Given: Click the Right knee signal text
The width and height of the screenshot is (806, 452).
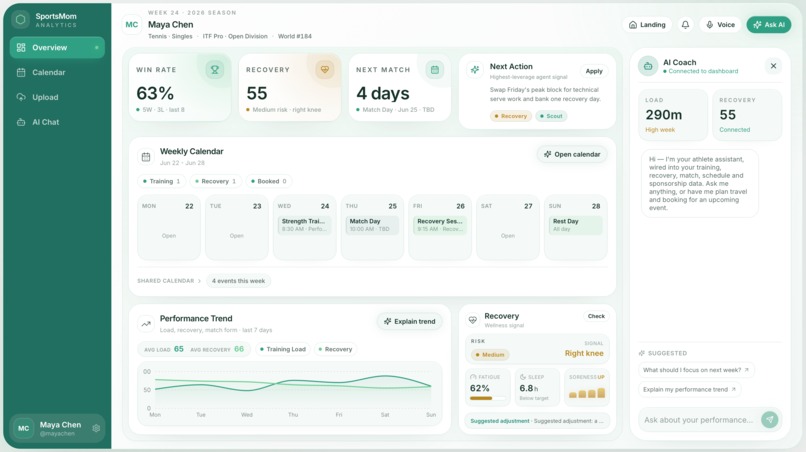Looking at the screenshot, I should point(584,353).
